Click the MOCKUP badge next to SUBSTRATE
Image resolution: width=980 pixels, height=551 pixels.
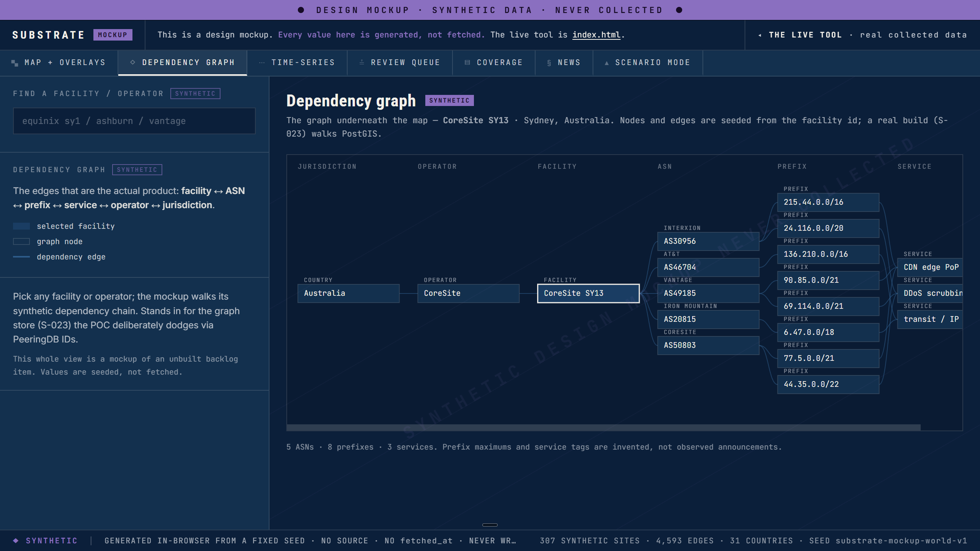(113, 35)
